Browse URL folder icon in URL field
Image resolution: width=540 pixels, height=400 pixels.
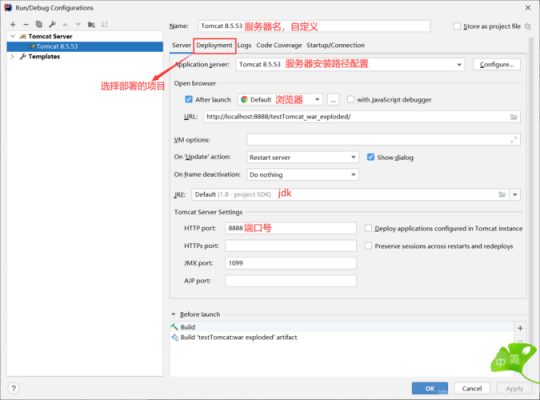click(x=513, y=117)
